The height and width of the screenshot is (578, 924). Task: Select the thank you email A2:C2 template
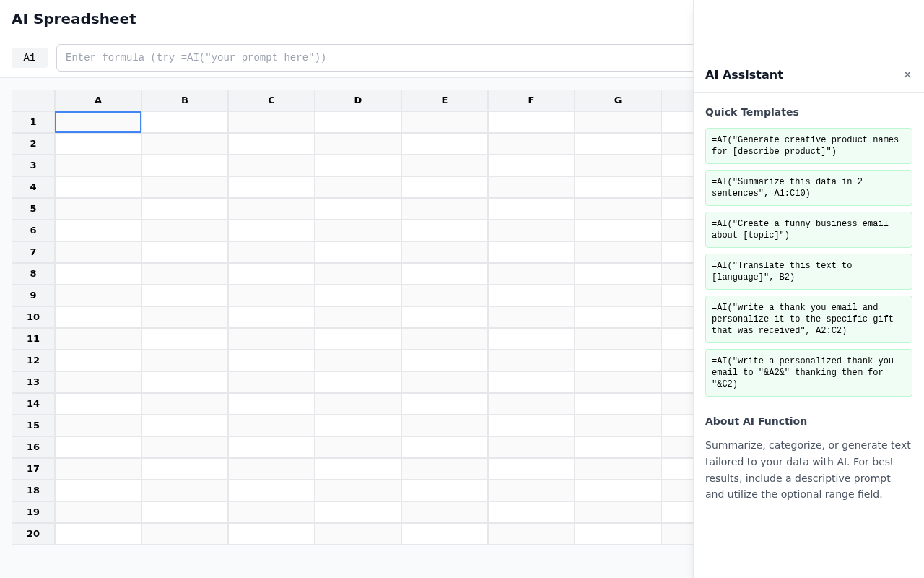[x=808, y=319]
